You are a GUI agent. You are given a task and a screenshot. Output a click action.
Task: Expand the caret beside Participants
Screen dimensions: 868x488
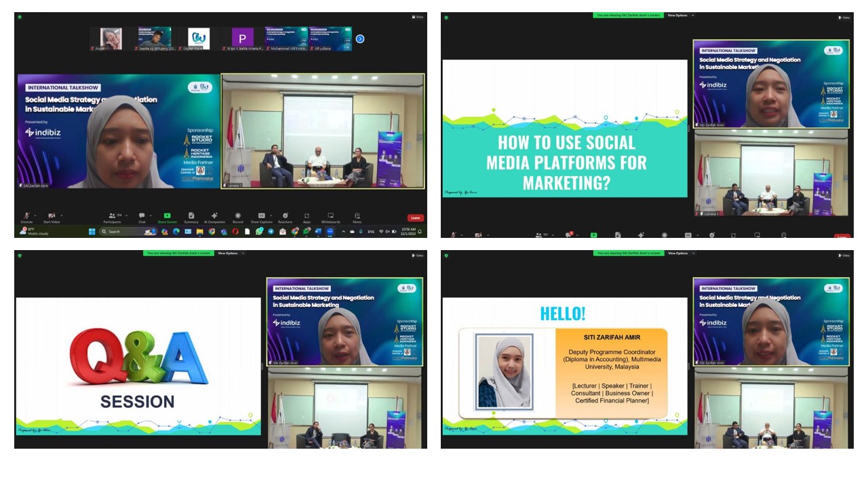pos(126,214)
